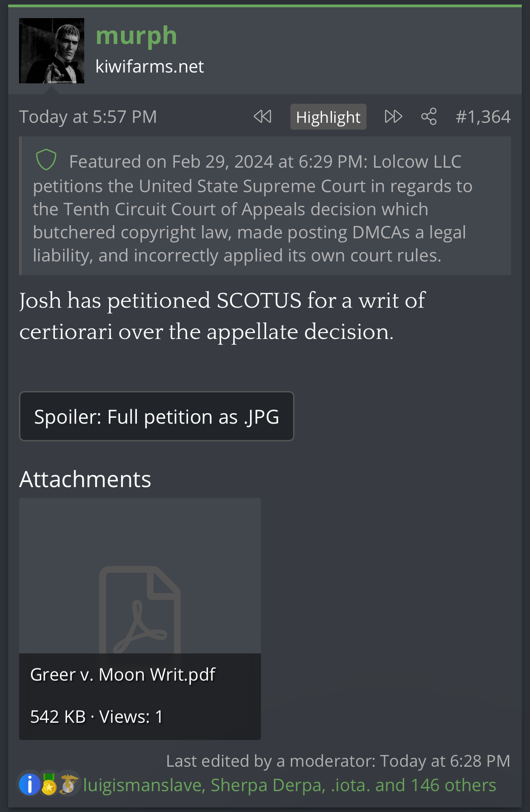The height and width of the screenshot is (812, 530).
Task: Open the share post icon
Action: click(429, 116)
